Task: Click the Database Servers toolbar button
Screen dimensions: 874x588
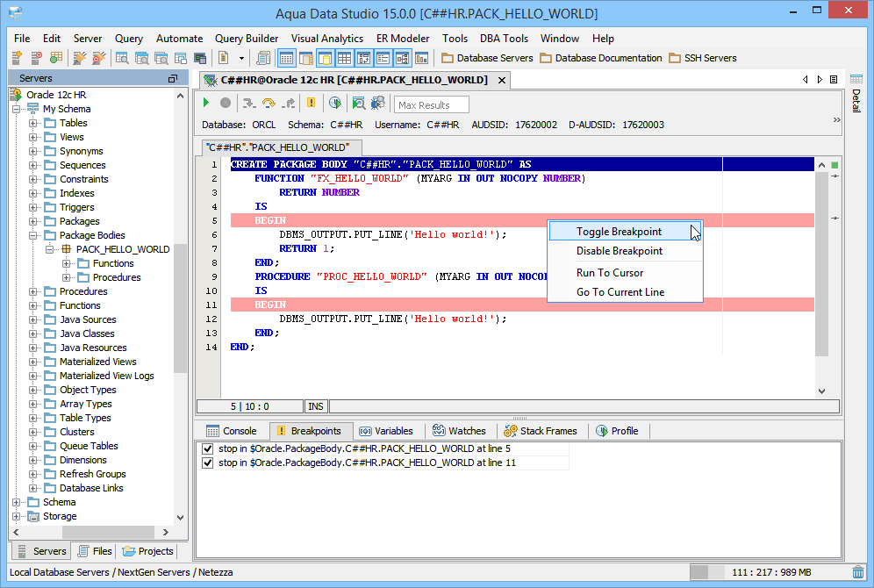Action: [x=487, y=58]
